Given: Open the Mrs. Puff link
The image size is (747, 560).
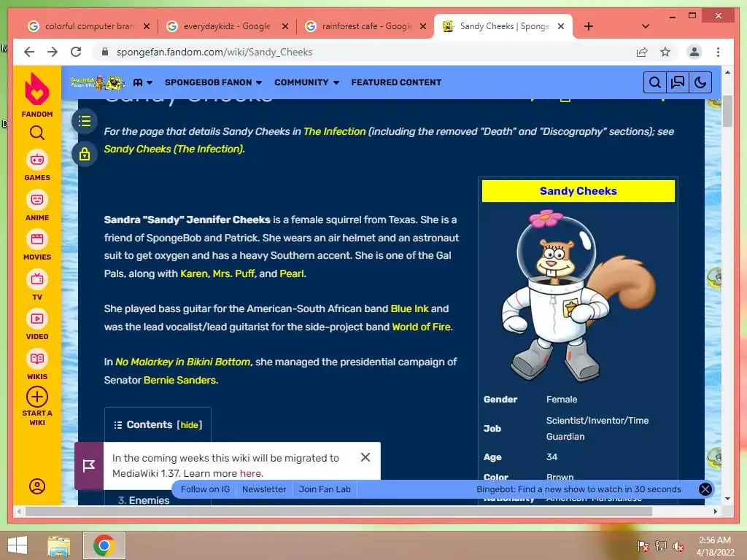Looking at the screenshot, I should pos(233,274).
